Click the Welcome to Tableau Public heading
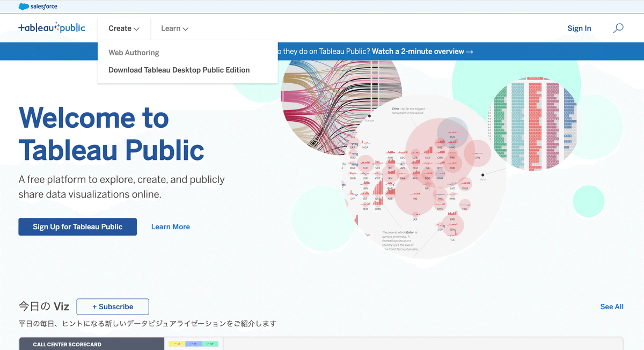The height and width of the screenshot is (350, 644). coord(111,134)
